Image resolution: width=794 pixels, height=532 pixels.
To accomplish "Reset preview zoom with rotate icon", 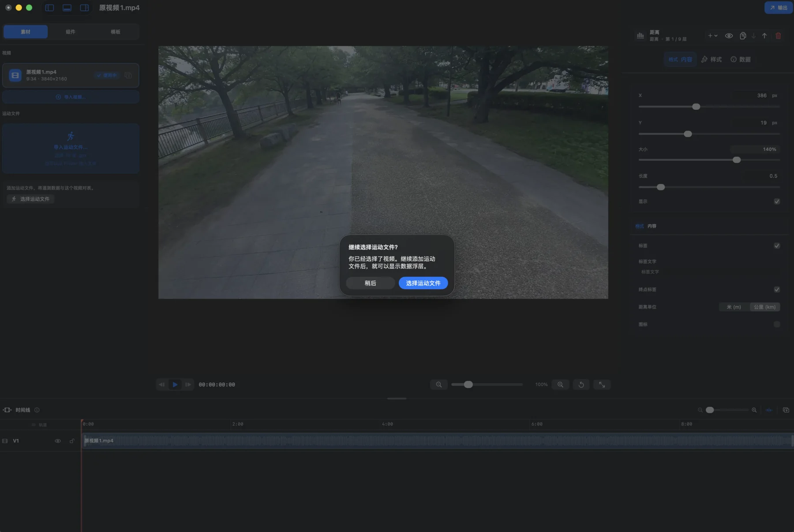I will [581, 384].
